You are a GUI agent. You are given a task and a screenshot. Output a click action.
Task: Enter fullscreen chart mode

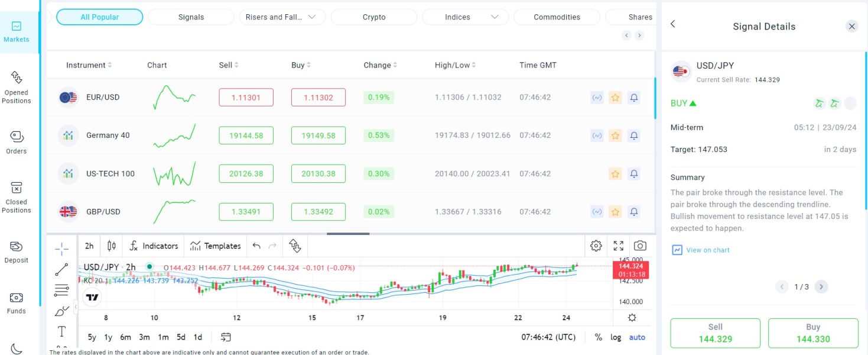coord(618,246)
